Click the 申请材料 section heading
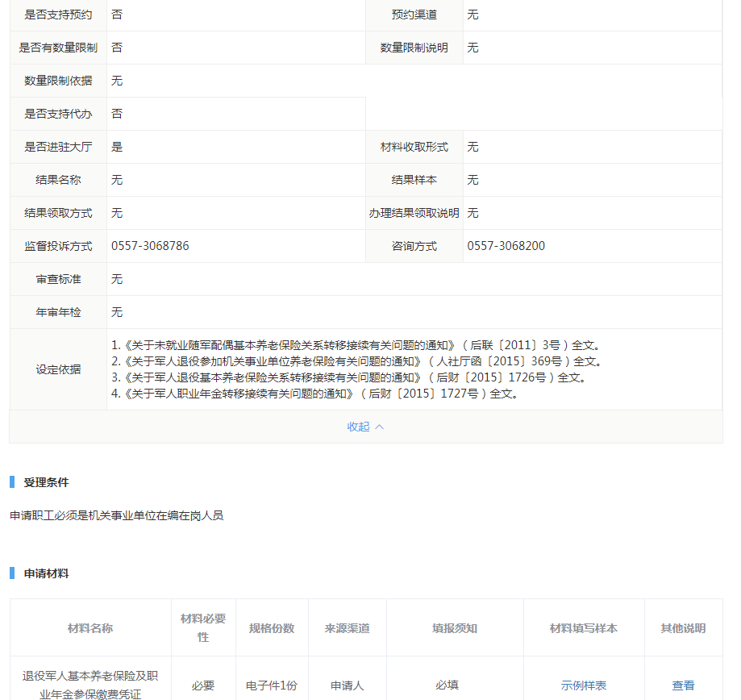Image resolution: width=741 pixels, height=700 pixels. click(46, 573)
